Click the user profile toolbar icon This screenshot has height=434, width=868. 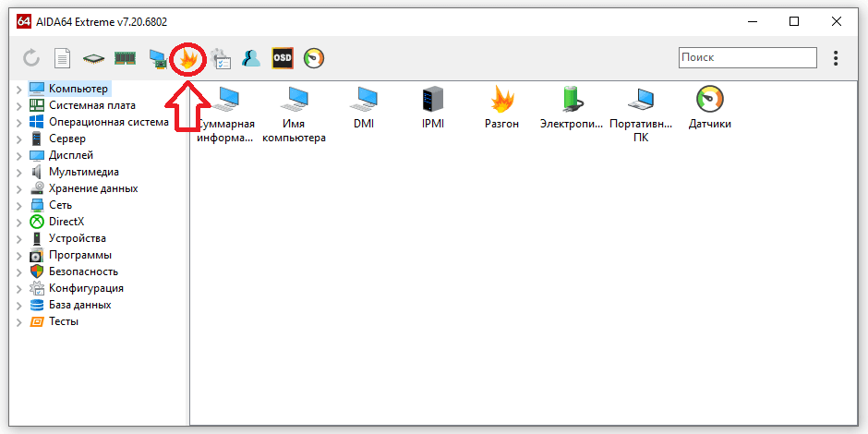click(251, 58)
